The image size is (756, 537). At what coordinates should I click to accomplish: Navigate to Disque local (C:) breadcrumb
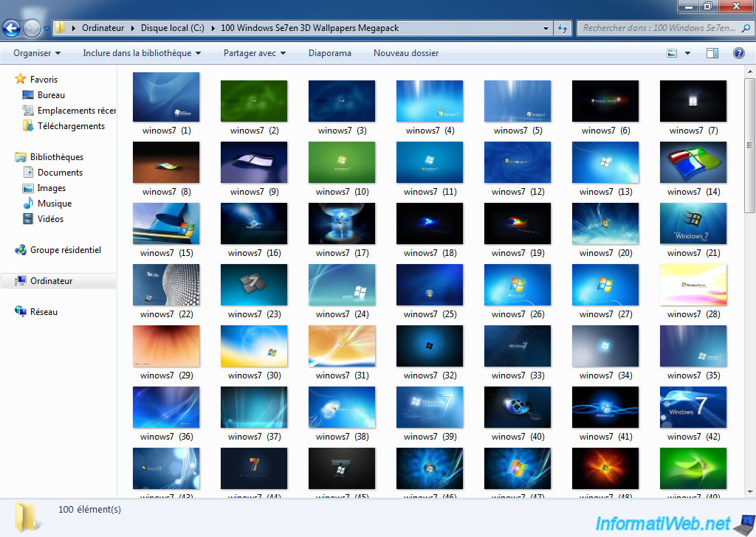click(173, 28)
